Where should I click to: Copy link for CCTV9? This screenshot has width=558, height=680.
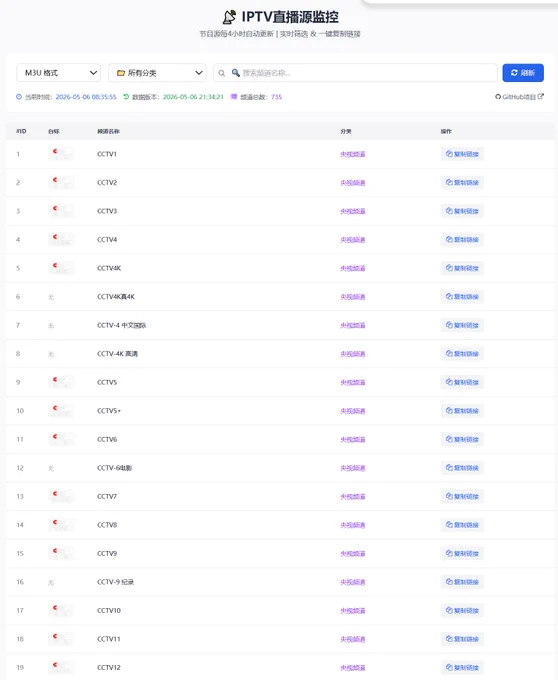click(x=462, y=553)
